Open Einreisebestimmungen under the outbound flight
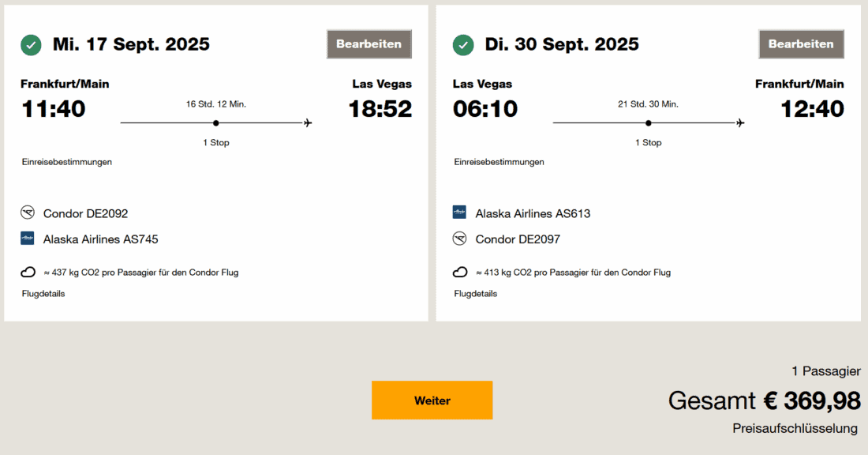This screenshot has width=868, height=455. 67,162
